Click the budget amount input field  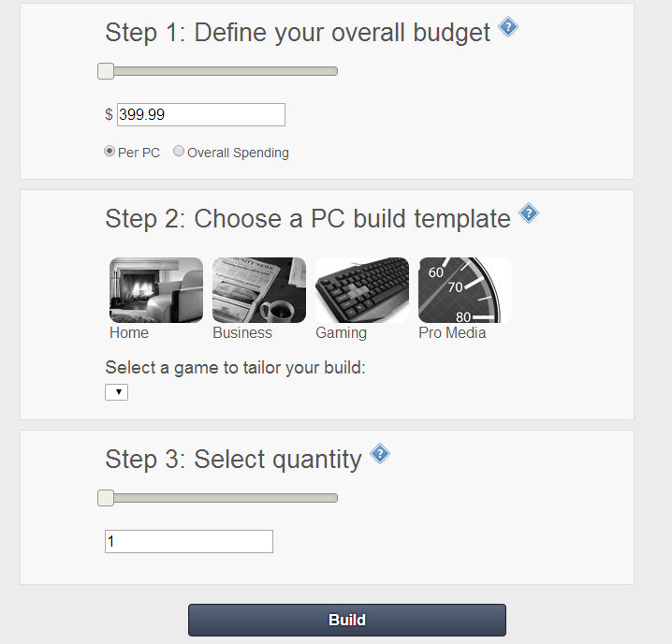[200, 114]
